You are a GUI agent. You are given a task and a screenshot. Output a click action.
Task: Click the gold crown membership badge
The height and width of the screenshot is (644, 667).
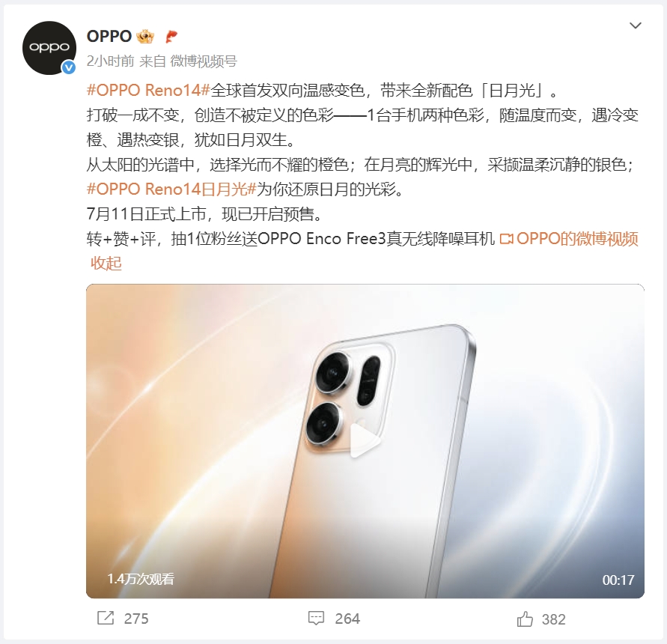[x=145, y=37]
